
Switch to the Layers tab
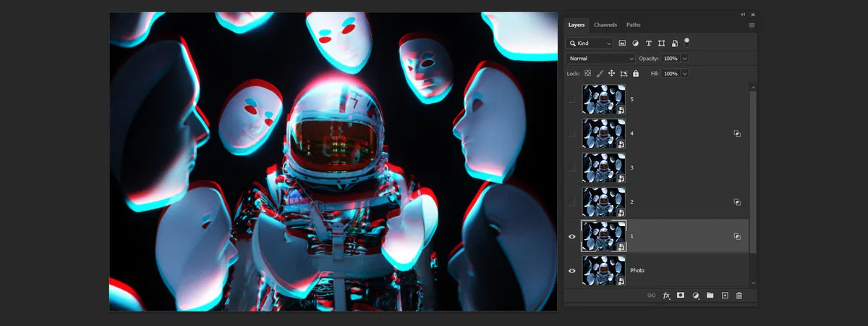coord(576,25)
